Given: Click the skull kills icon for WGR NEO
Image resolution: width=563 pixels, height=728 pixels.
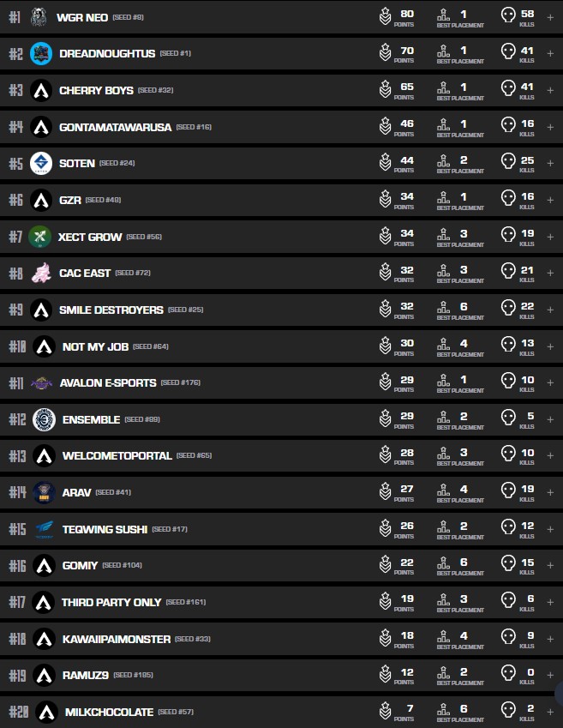Looking at the screenshot, I should point(507,16).
